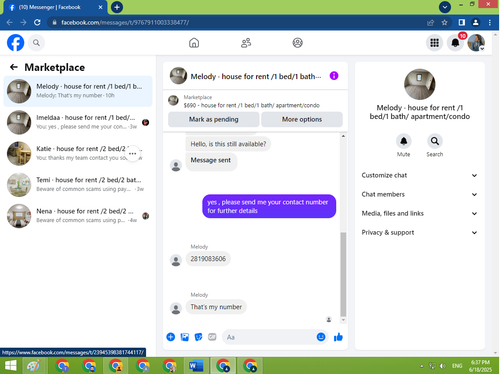Image resolution: width=500 pixels, height=374 pixels.
Task: Click the chat scrollbar thumb
Action: tap(343, 274)
